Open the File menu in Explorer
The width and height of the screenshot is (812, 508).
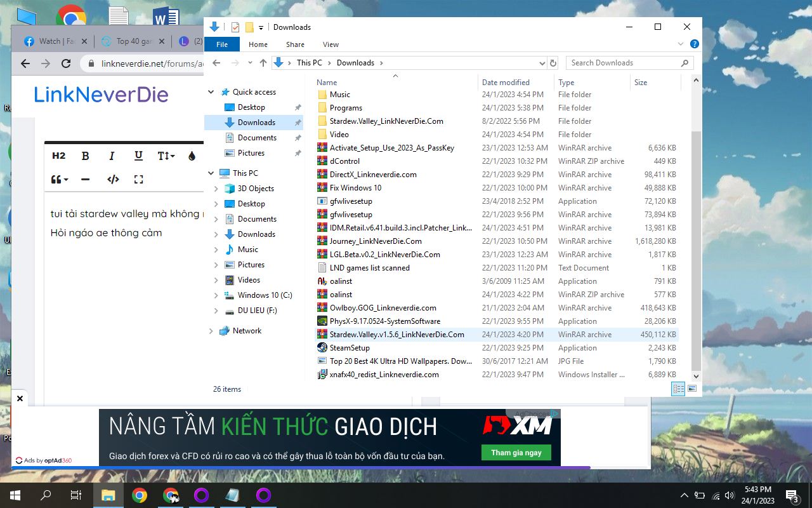[x=222, y=44]
